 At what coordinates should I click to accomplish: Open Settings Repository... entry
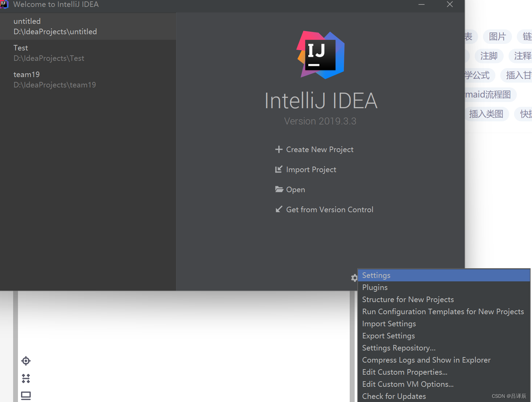pyautogui.click(x=444, y=348)
